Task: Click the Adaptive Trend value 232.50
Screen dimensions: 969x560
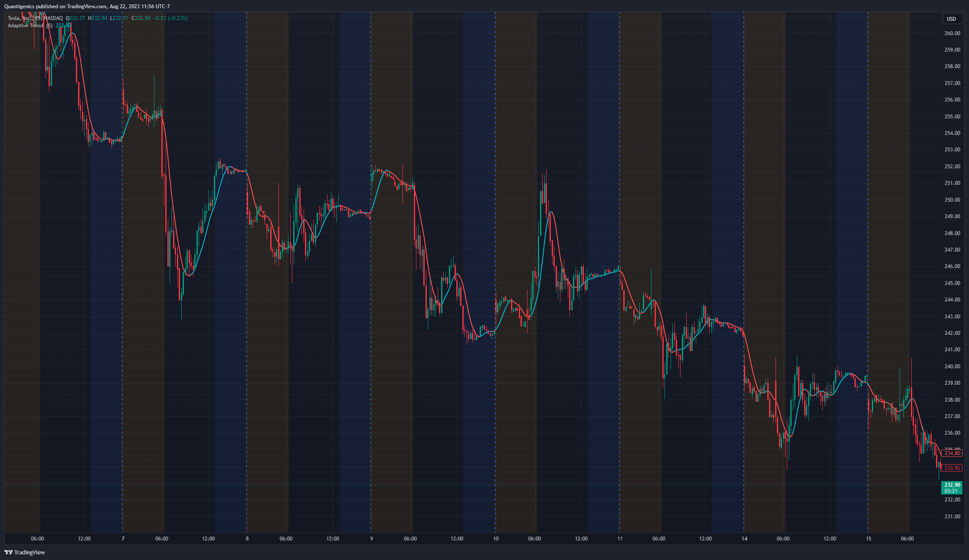Action: click(x=63, y=26)
